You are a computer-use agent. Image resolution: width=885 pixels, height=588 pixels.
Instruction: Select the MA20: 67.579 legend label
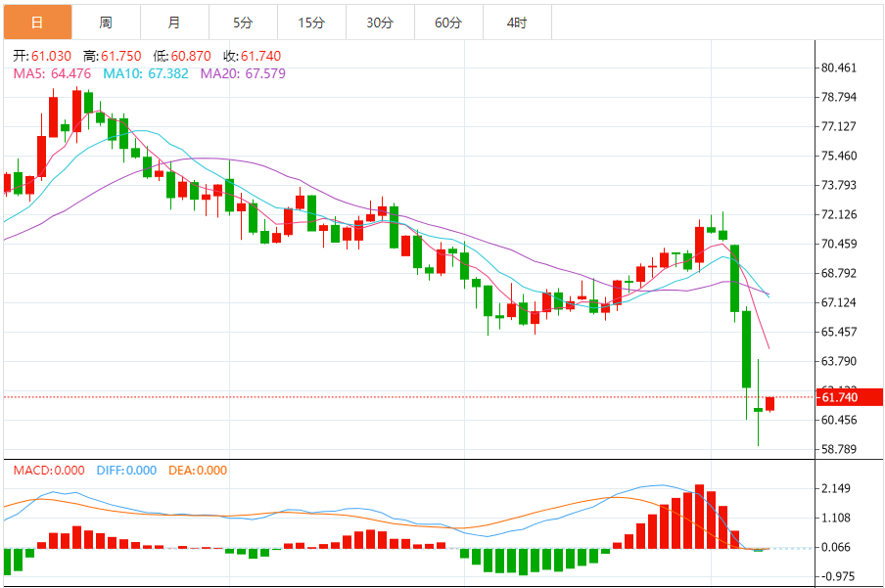(x=243, y=73)
